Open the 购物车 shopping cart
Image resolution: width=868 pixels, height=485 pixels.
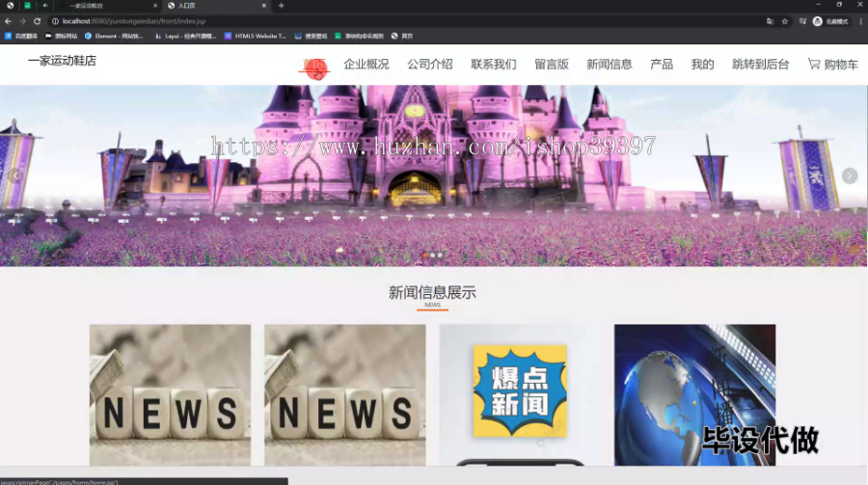click(832, 65)
